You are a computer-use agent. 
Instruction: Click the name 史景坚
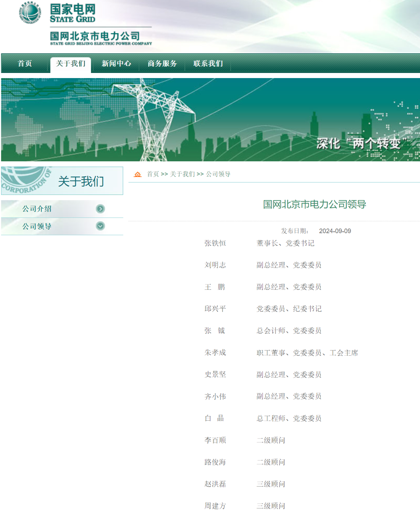click(x=215, y=375)
